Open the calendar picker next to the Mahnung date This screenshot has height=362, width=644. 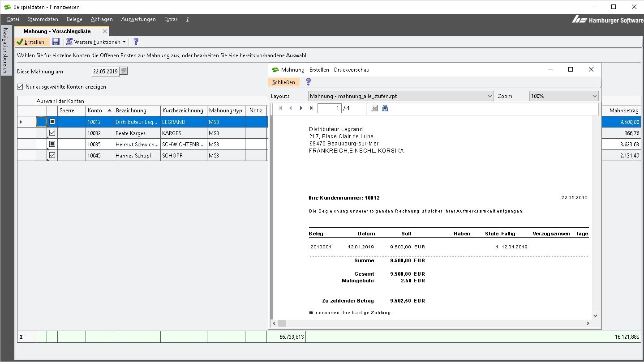(x=124, y=71)
